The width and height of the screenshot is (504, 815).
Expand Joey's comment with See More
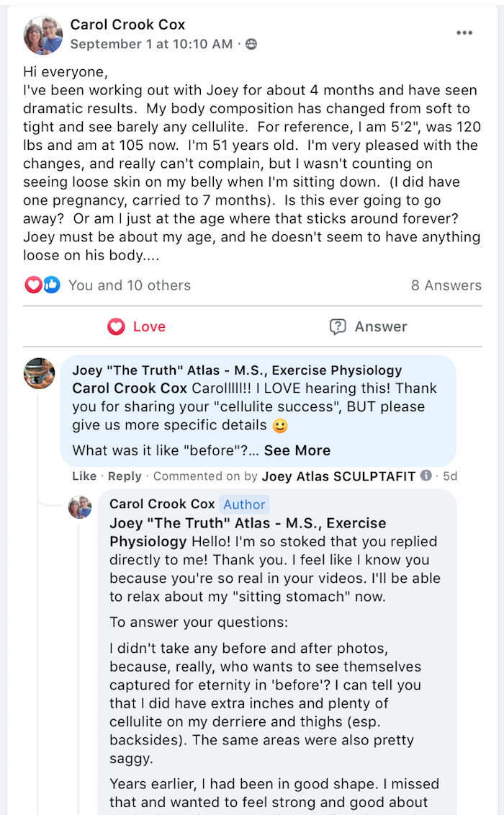click(297, 450)
